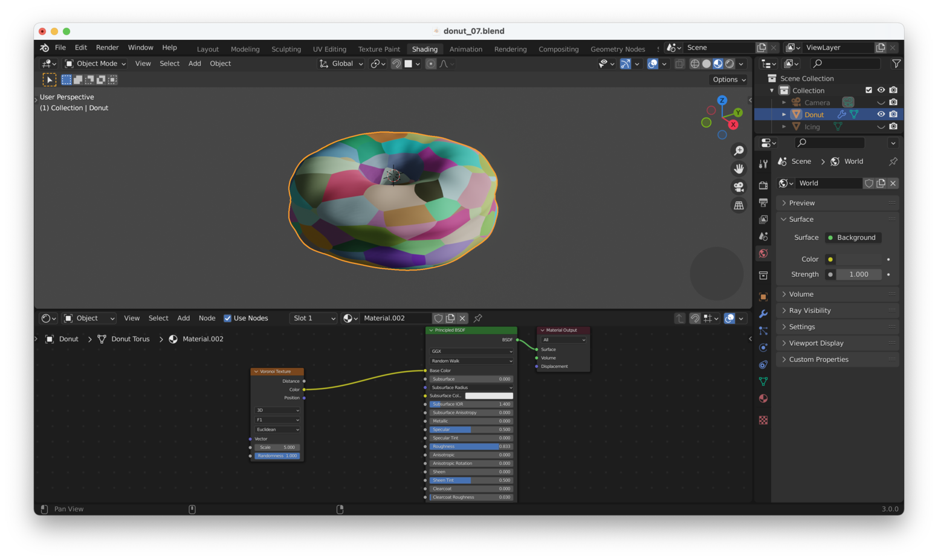Switch to the Animation workspace tab
Viewport: 938px width, 560px height.
tap(465, 49)
